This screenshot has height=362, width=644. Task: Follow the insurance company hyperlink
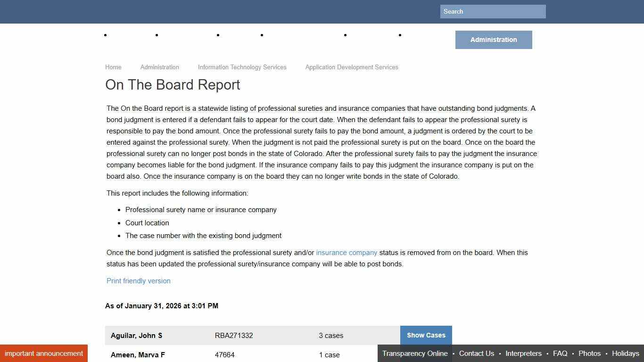click(347, 253)
